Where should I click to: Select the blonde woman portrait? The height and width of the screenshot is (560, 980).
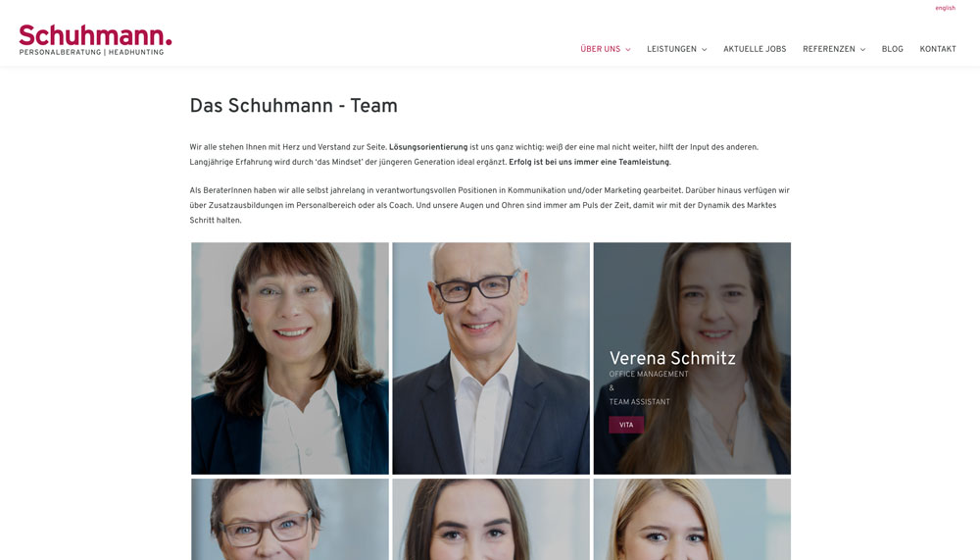pos(692,520)
